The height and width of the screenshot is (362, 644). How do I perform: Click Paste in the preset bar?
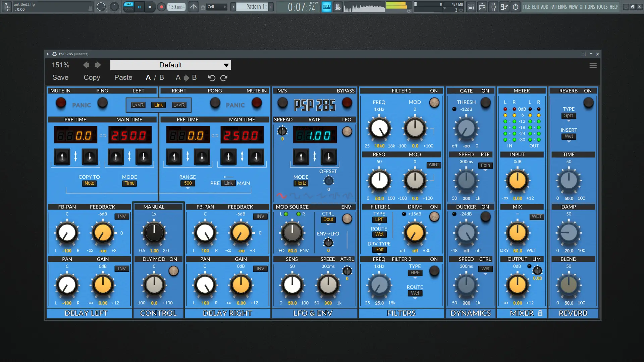[123, 77]
